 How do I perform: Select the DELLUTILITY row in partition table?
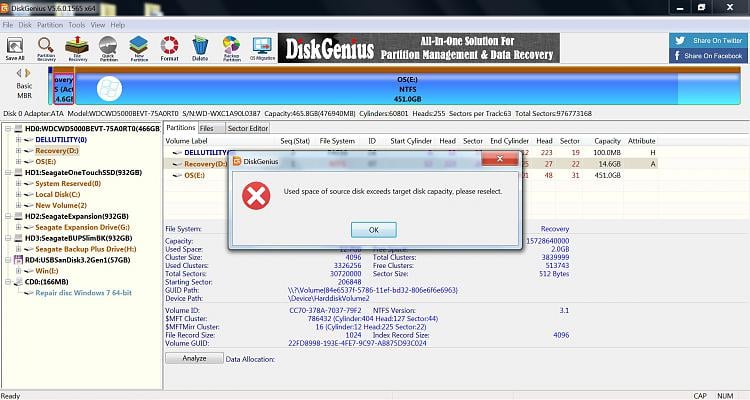410,153
